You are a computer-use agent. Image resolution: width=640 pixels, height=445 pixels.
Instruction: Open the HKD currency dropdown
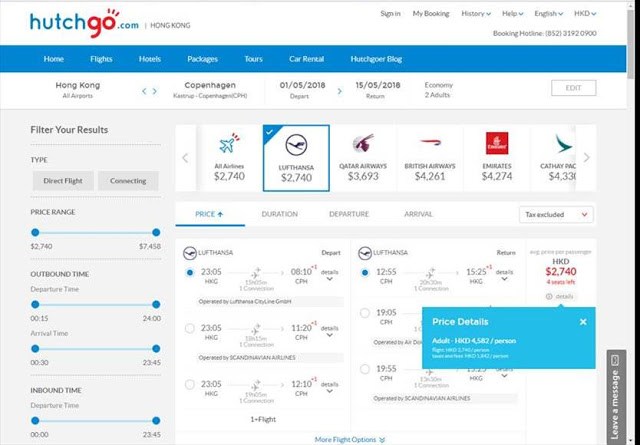585,13
